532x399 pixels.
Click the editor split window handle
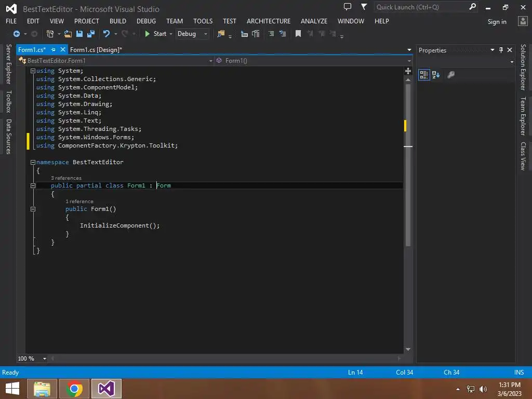click(408, 71)
